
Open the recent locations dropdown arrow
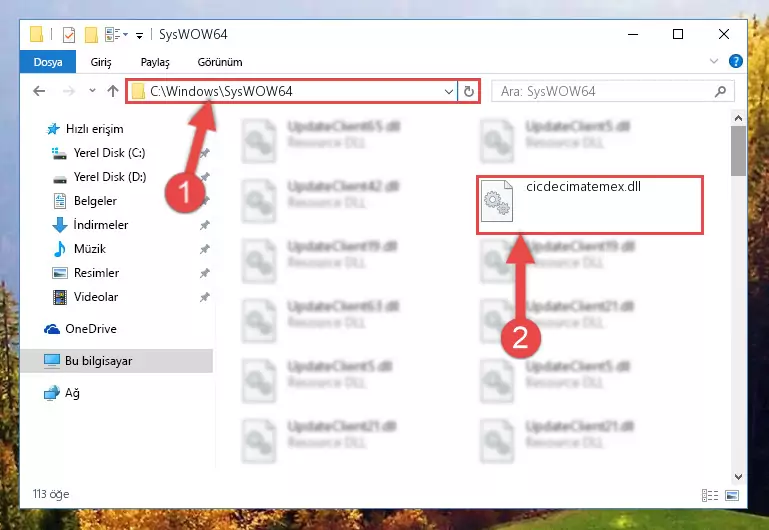92,91
